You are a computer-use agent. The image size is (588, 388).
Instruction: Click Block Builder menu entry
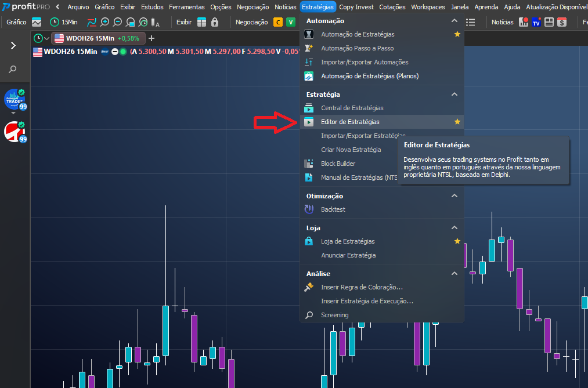[338, 164]
